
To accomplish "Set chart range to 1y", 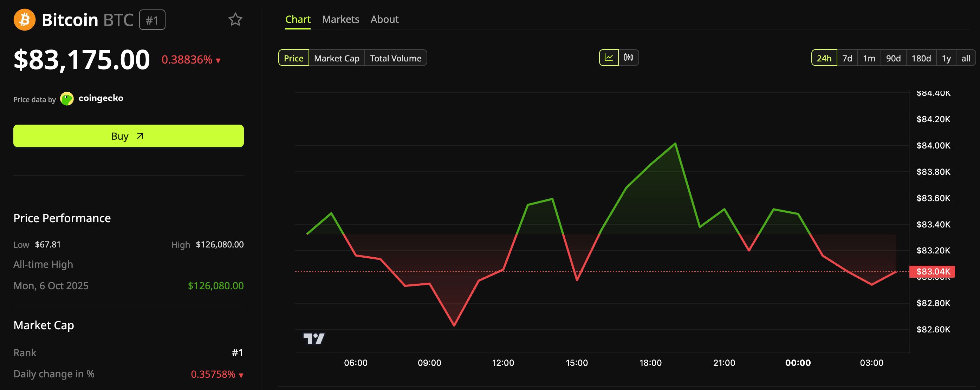I will 946,58.
